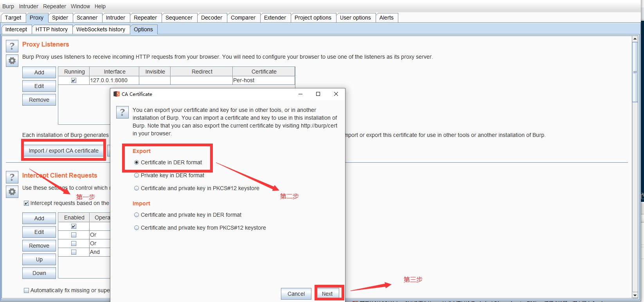Select Private key in DER format
Screen dimensions: 644x302
coord(137,175)
